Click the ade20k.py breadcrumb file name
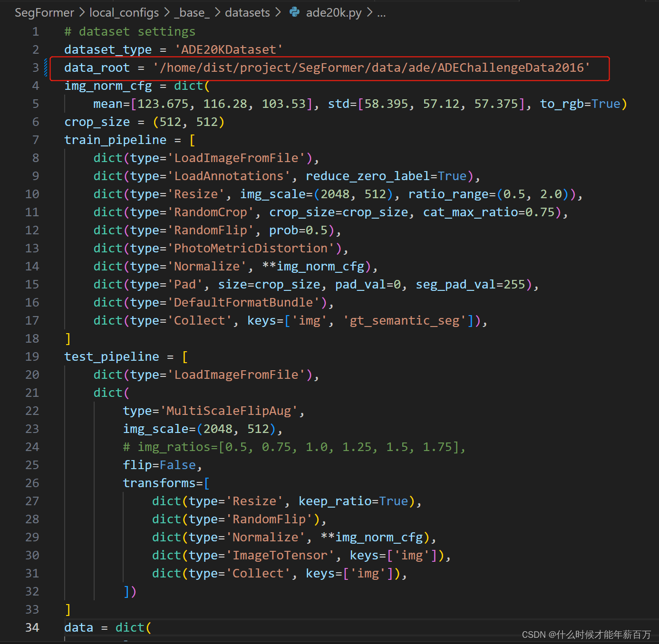The image size is (659, 644). tap(334, 13)
